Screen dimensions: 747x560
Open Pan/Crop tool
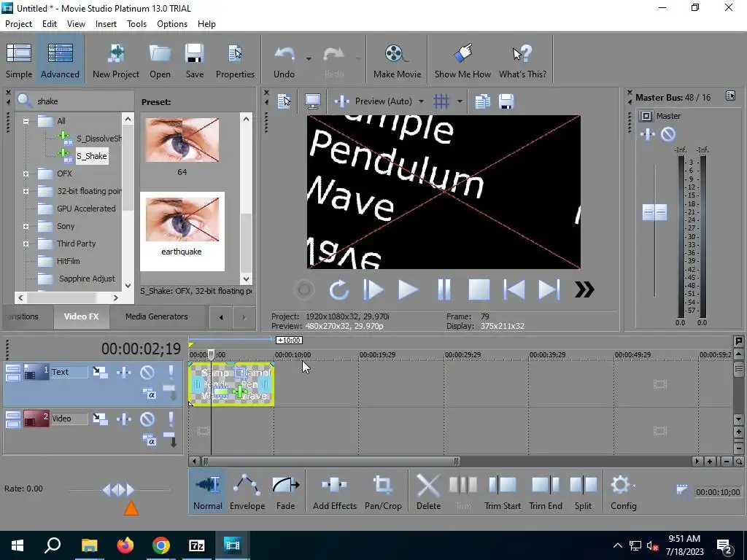point(383,492)
